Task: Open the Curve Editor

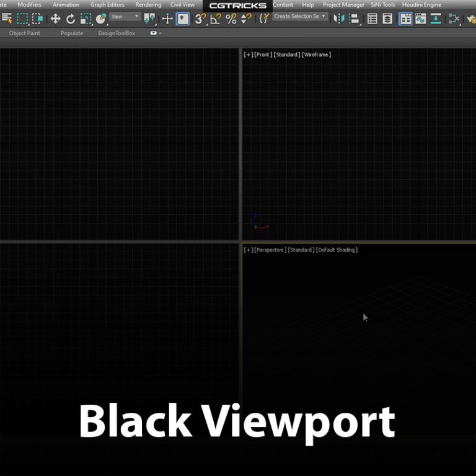Action: point(421,19)
